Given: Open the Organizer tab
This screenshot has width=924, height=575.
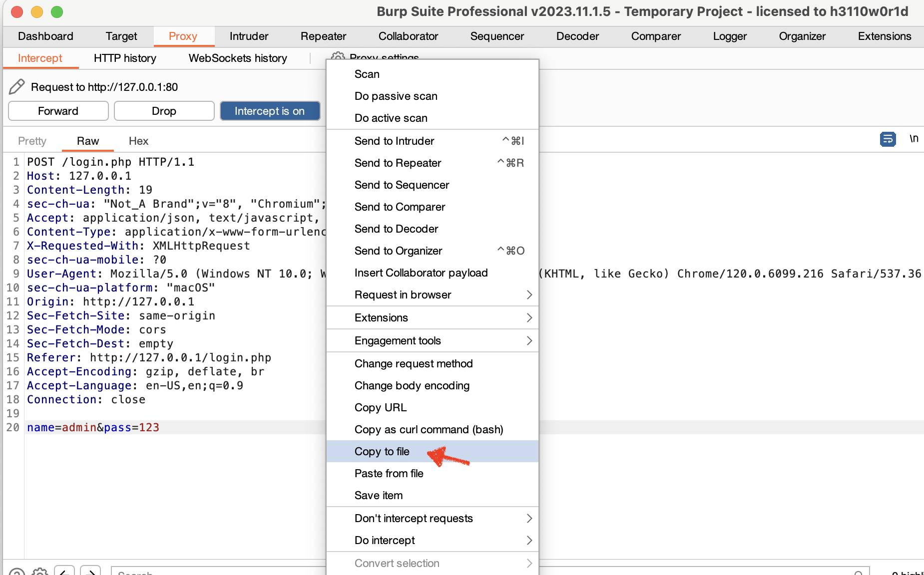Looking at the screenshot, I should click(x=802, y=36).
